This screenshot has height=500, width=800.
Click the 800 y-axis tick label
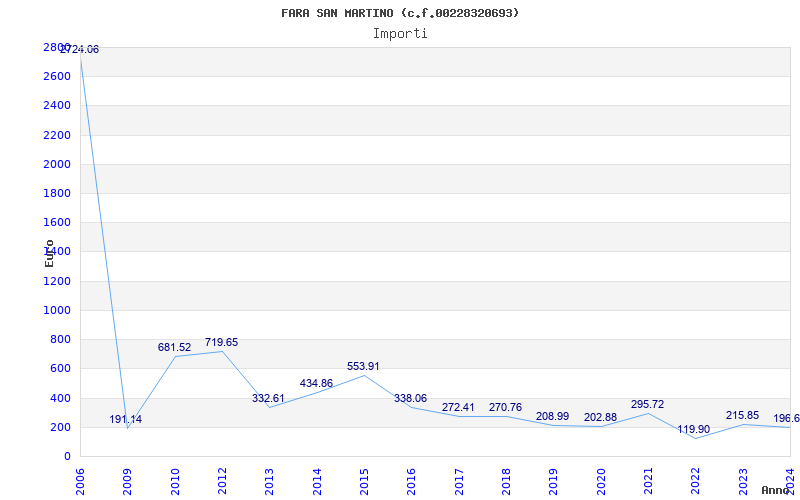60,339
